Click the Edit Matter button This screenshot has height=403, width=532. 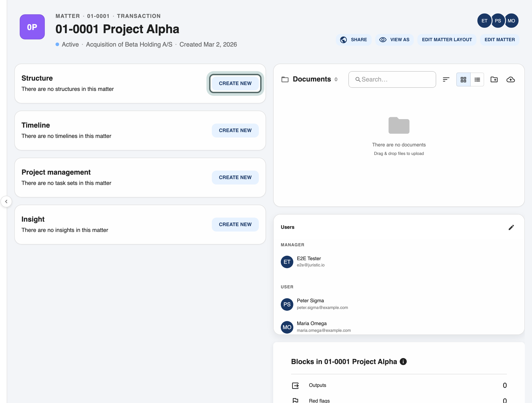click(x=500, y=40)
